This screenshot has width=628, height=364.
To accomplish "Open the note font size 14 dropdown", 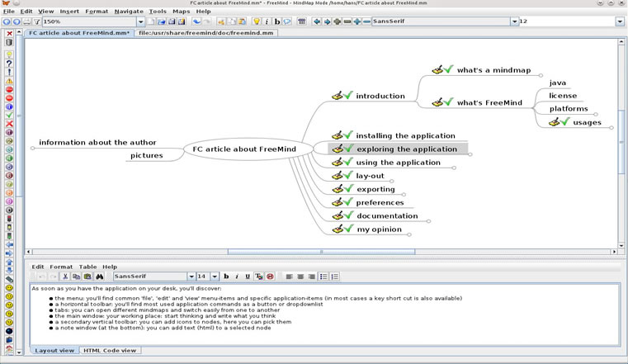I will [x=215, y=277].
